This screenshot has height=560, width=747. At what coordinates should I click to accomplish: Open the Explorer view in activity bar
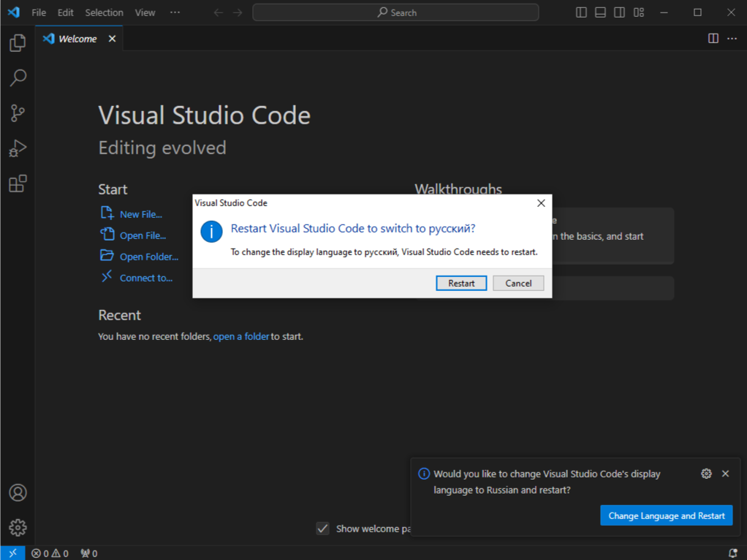[x=18, y=43]
